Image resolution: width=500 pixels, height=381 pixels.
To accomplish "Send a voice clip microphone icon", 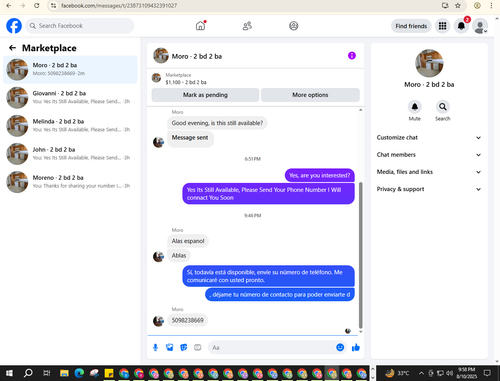I will click(x=155, y=348).
